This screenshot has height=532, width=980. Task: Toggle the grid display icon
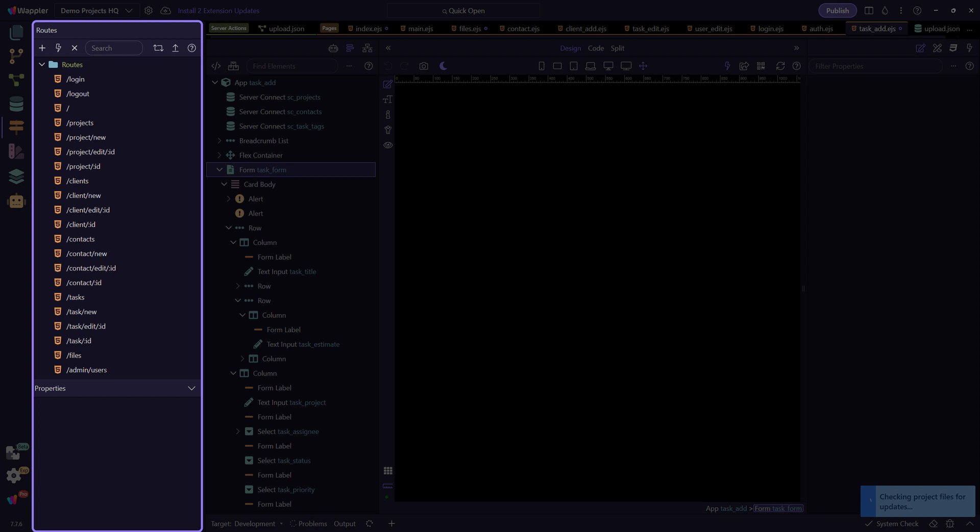[x=388, y=471]
